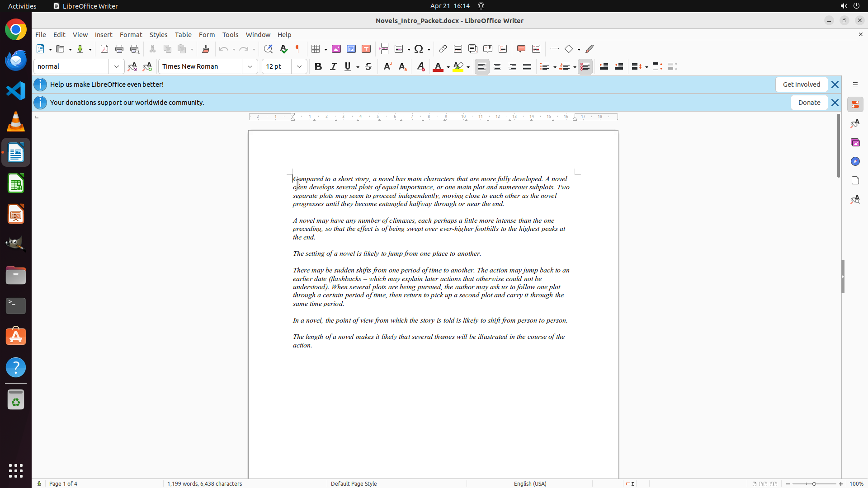
Task: Open the sidebar Gallery panel
Action: coord(855,142)
